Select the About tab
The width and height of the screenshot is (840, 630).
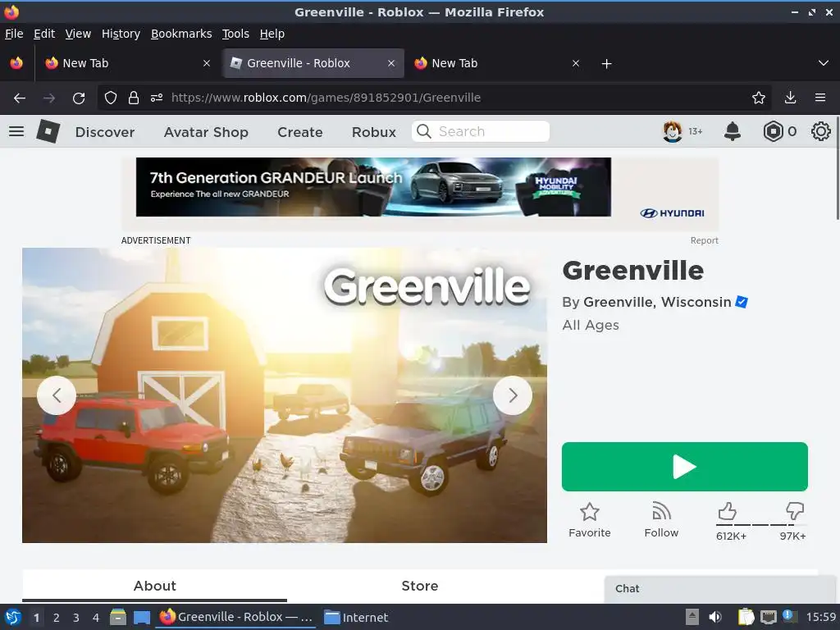tap(154, 586)
